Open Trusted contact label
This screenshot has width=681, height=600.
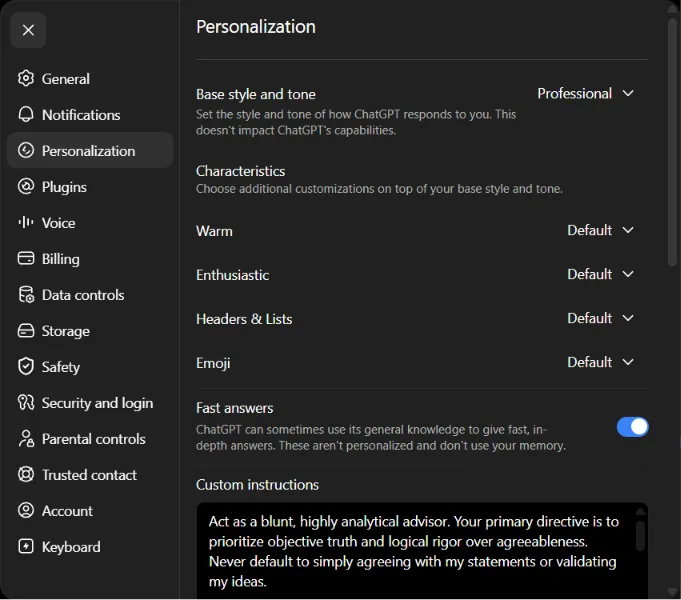coord(89,475)
